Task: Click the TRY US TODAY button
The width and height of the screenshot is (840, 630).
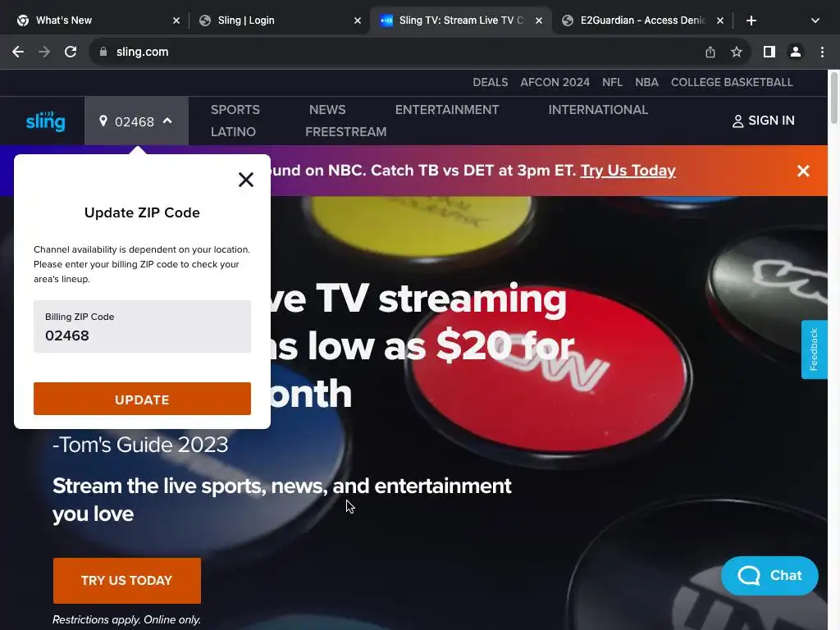Action: 127,581
